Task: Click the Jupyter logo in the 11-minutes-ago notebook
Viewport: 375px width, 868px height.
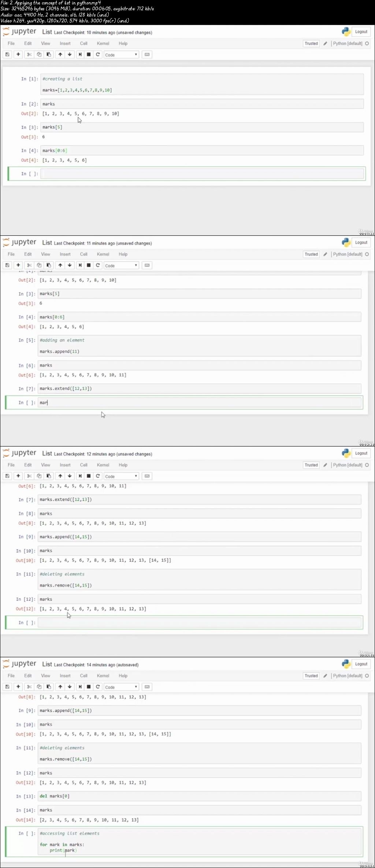Action: point(19,242)
